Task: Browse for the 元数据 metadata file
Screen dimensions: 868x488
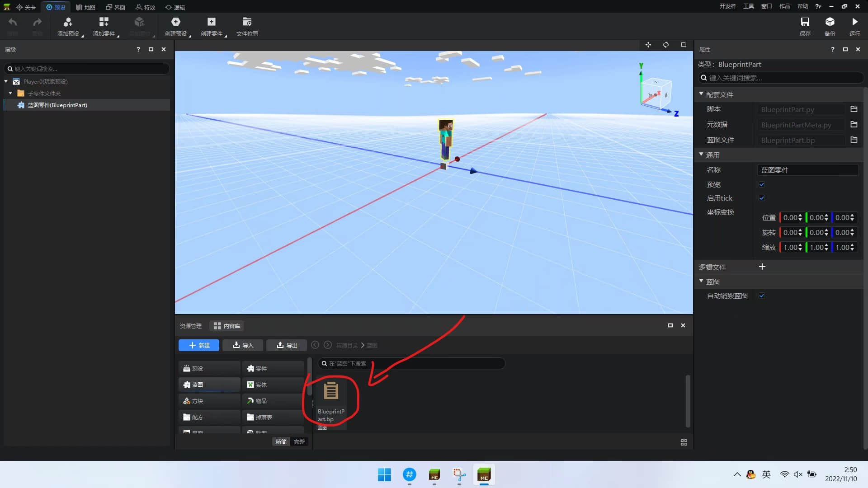Action: [x=854, y=125]
